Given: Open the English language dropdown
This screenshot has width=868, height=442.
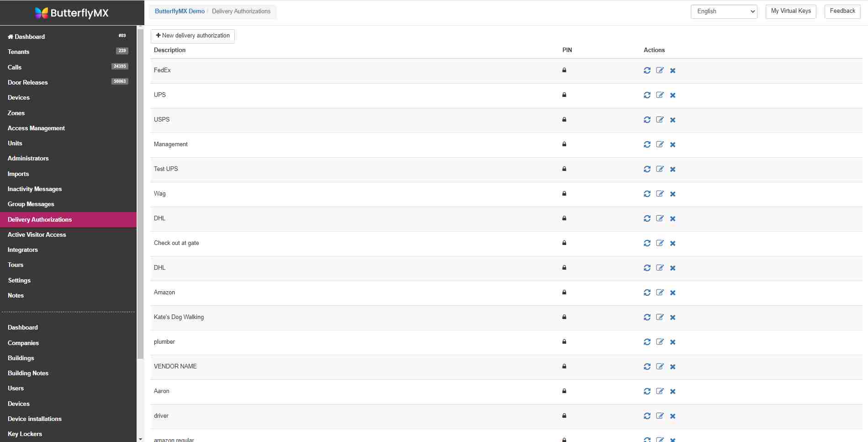Looking at the screenshot, I should pos(724,11).
